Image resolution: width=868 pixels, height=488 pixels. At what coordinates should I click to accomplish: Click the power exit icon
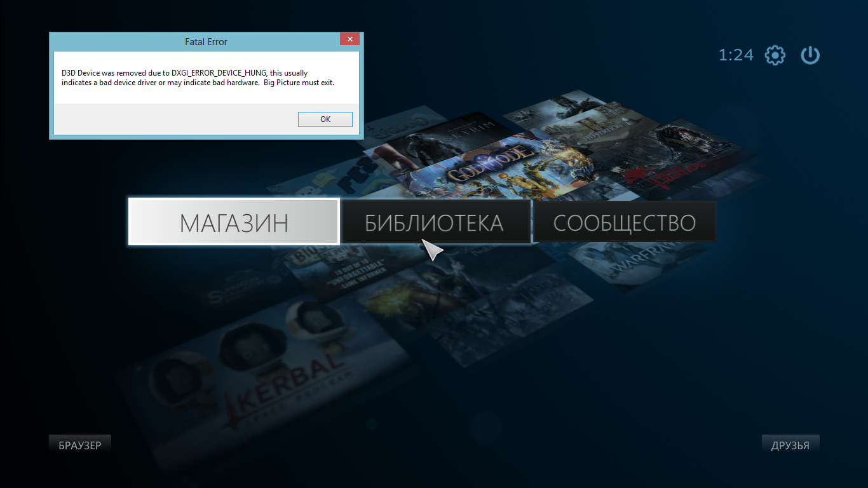pyautogui.click(x=810, y=55)
